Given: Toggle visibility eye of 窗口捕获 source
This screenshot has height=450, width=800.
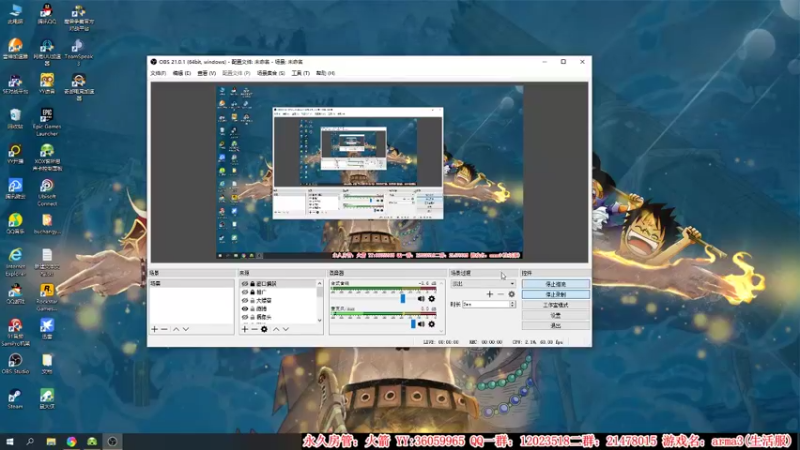Looking at the screenshot, I should pyautogui.click(x=245, y=284).
